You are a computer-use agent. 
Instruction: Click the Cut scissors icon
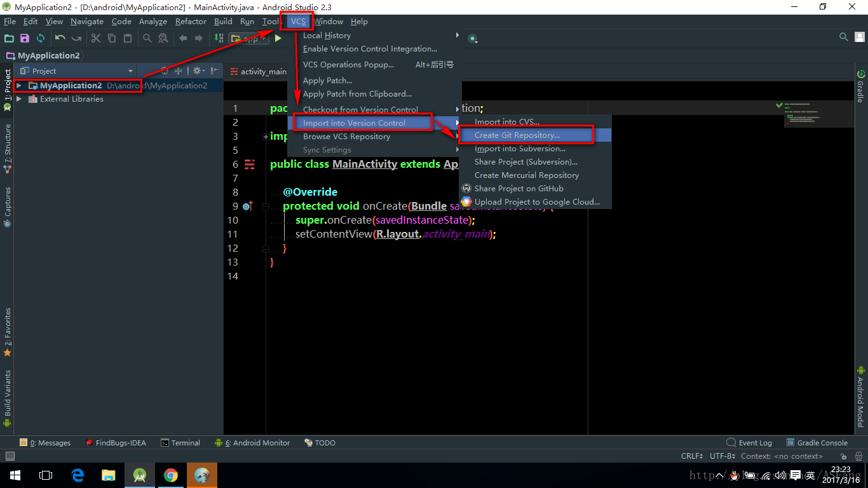point(96,38)
